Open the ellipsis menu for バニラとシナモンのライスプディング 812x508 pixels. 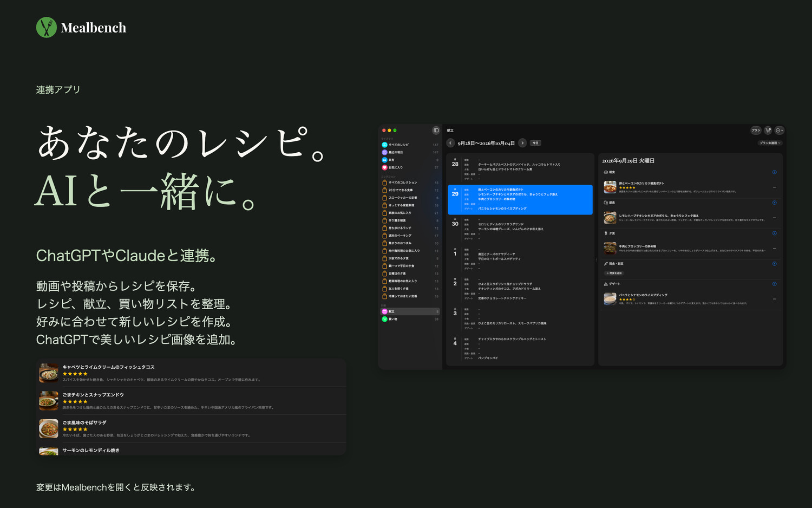(x=775, y=299)
